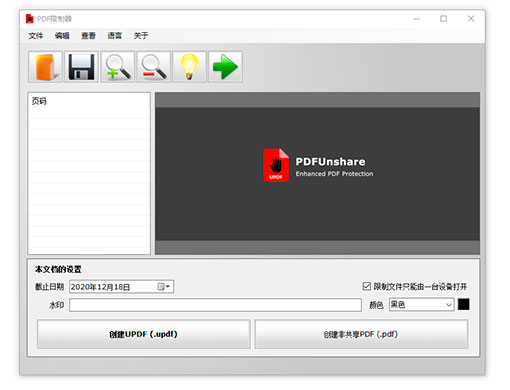This screenshot has width=510, height=390.
Task: Click the yellow light bulb tips icon
Action: pyautogui.click(x=189, y=67)
